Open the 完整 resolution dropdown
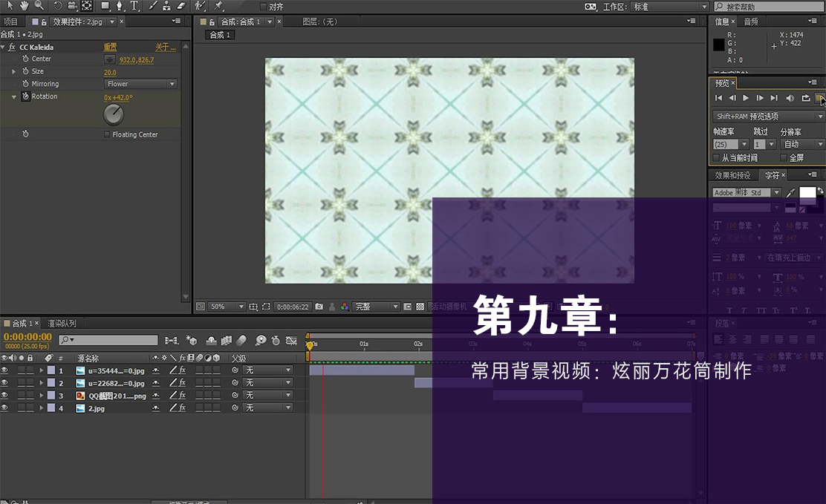Image resolution: width=826 pixels, height=504 pixels. coord(376,307)
